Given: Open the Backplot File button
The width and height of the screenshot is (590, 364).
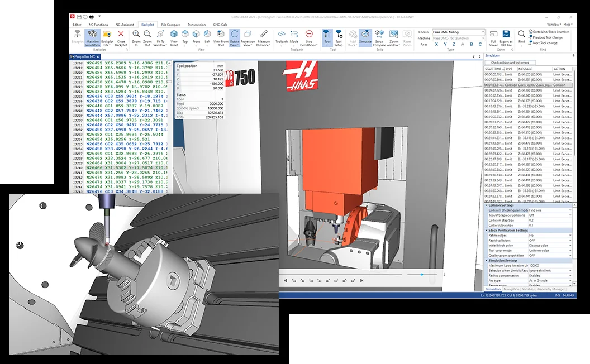Looking at the screenshot, I should 107,39.
